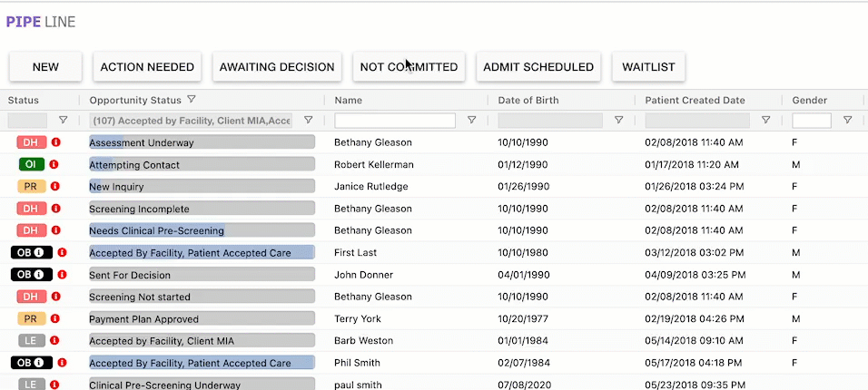The width and height of the screenshot is (868, 390).
Task: Click into the Name filter text field
Action: point(395,120)
